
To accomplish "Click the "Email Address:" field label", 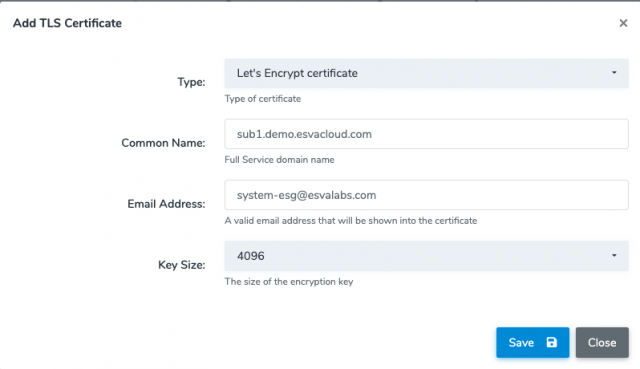I will coord(166,204).
